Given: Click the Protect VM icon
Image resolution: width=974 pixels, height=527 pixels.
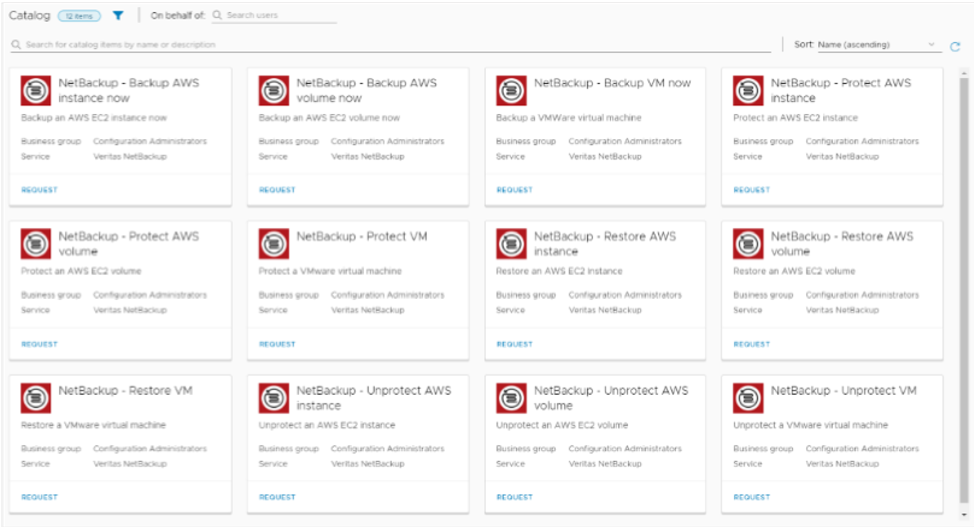Looking at the screenshot, I should 274,244.
